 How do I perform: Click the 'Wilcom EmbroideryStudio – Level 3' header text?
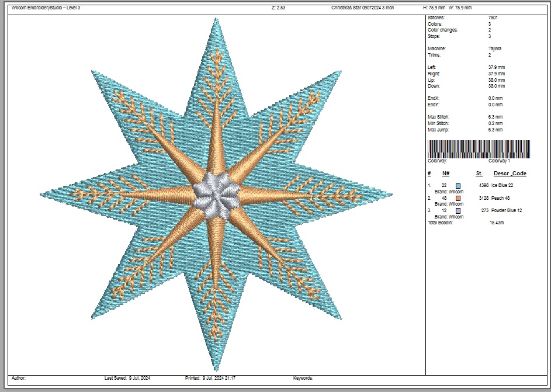point(46,8)
